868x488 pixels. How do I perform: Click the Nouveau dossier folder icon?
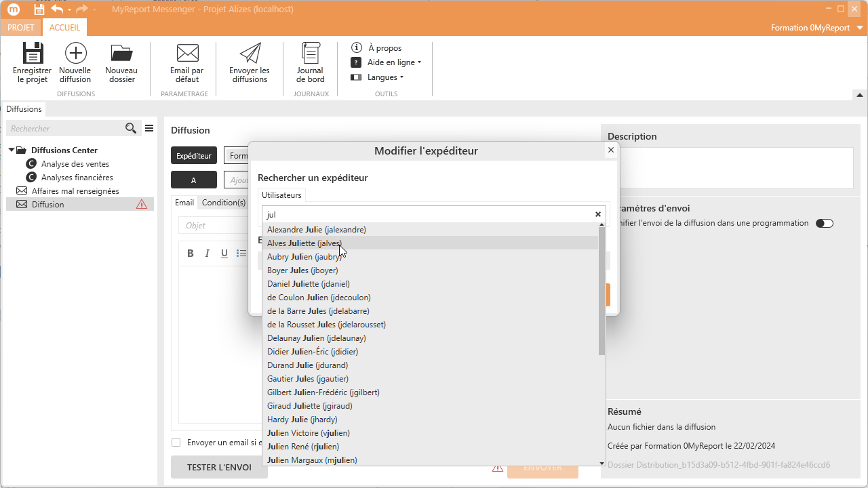click(121, 54)
